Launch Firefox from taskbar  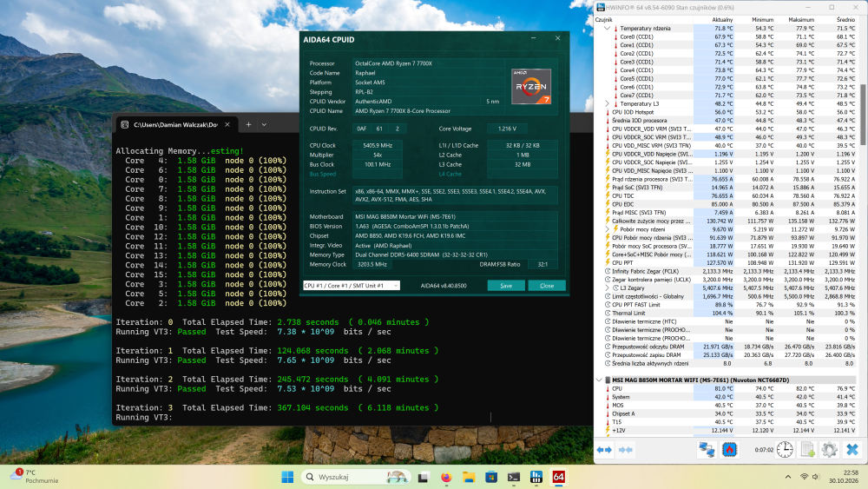[x=446, y=477]
